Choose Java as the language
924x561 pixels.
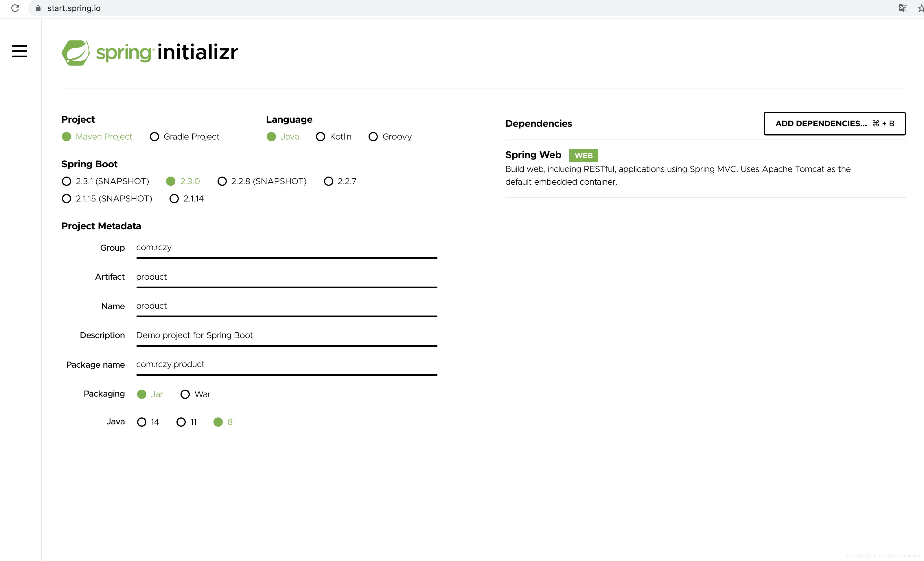[283, 137]
